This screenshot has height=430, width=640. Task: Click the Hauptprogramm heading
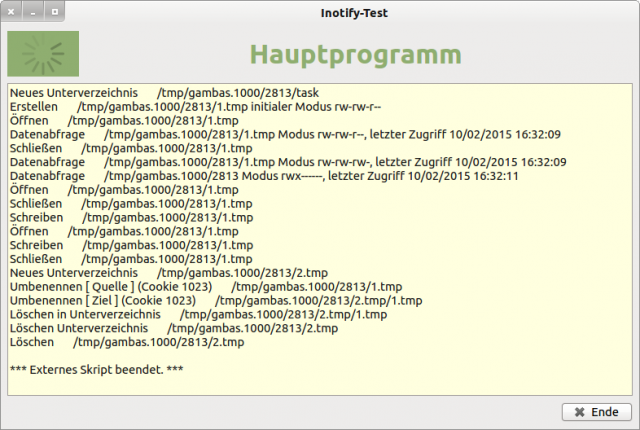(x=355, y=54)
